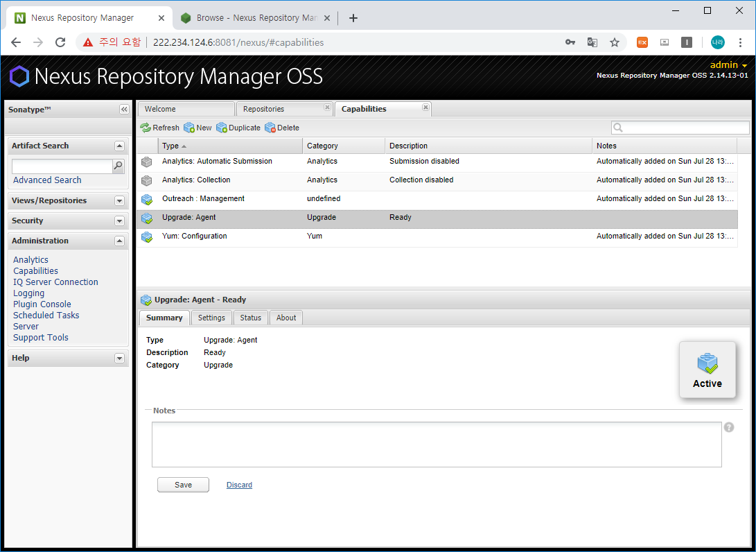Create a New capability
Image resolution: width=756 pixels, height=552 pixels.
coord(197,128)
